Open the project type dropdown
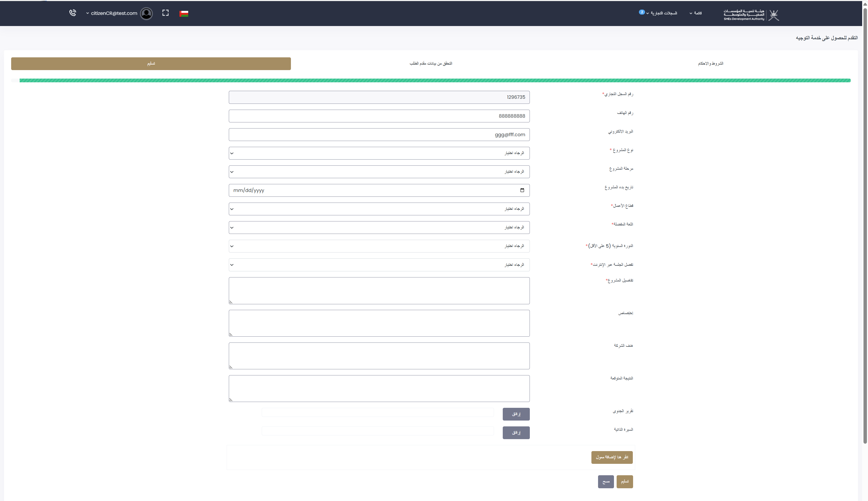The width and height of the screenshot is (868, 501). [379, 153]
